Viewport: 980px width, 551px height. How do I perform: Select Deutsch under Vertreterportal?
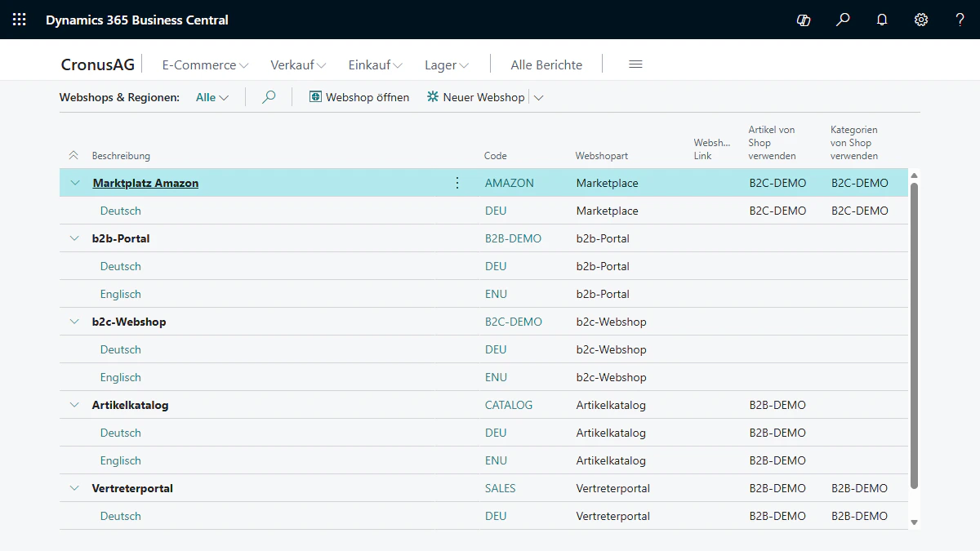click(121, 516)
